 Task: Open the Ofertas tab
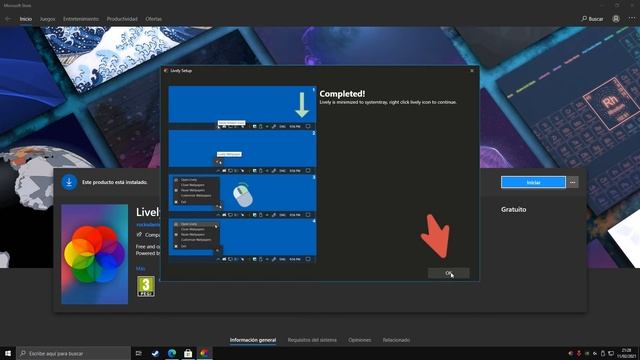tap(153, 19)
